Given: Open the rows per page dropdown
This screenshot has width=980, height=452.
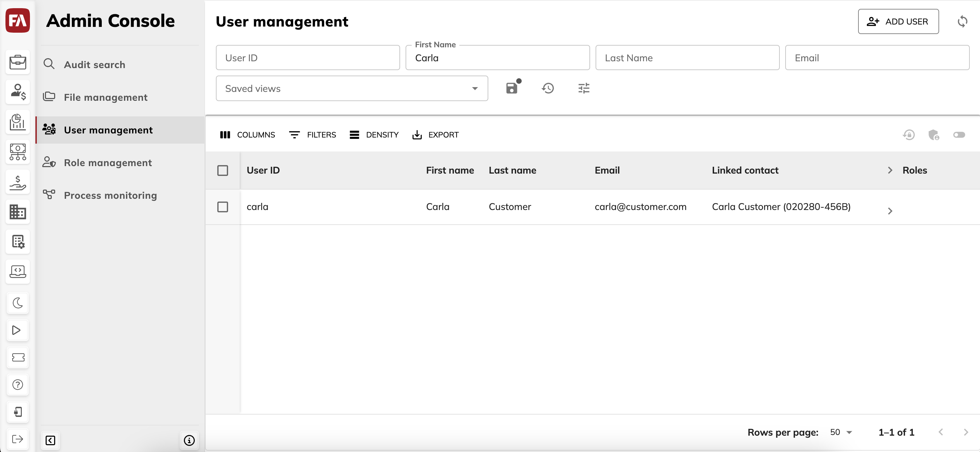Looking at the screenshot, I should 841,432.
